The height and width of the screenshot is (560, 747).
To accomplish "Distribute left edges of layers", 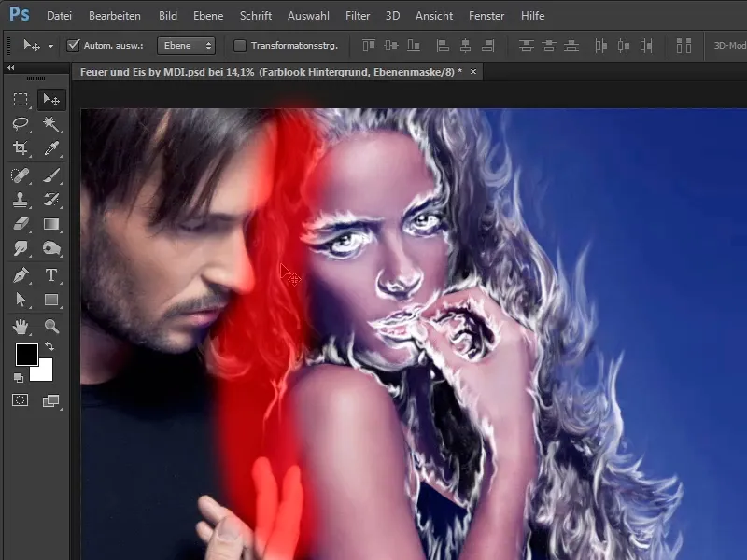I will 600,46.
